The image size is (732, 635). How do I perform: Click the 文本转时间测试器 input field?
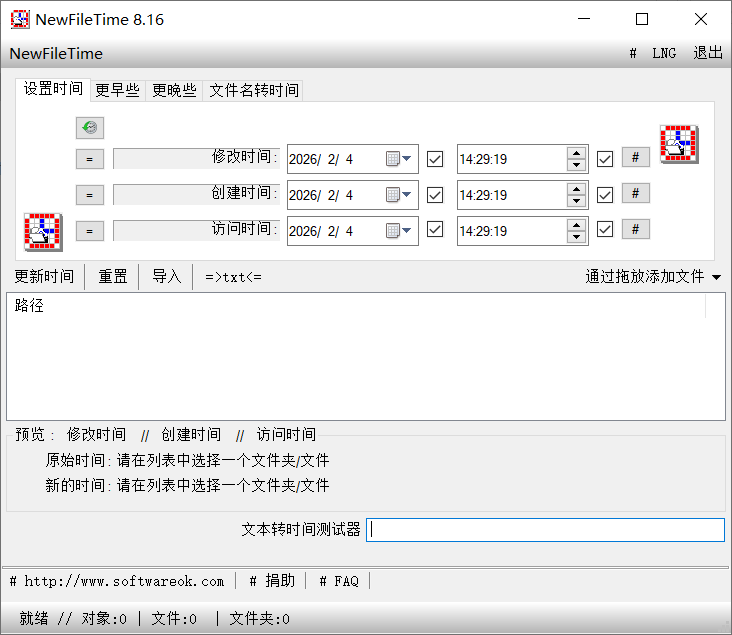[545, 530]
